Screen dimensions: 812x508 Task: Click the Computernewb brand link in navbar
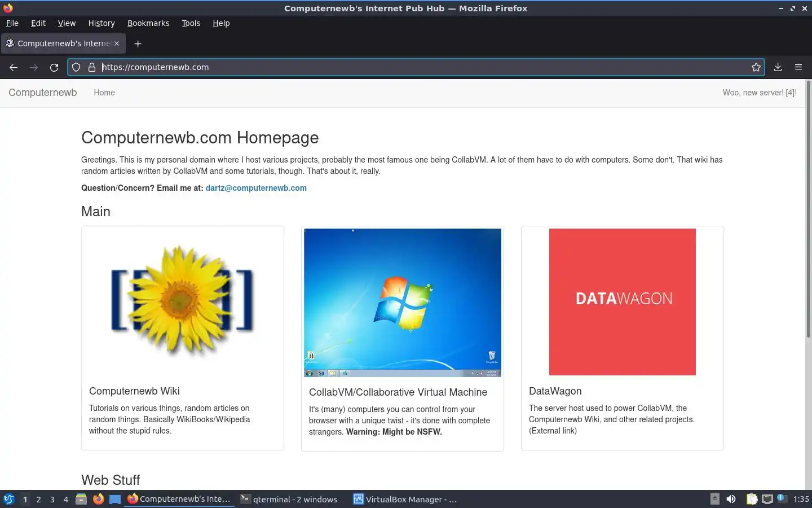point(43,93)
